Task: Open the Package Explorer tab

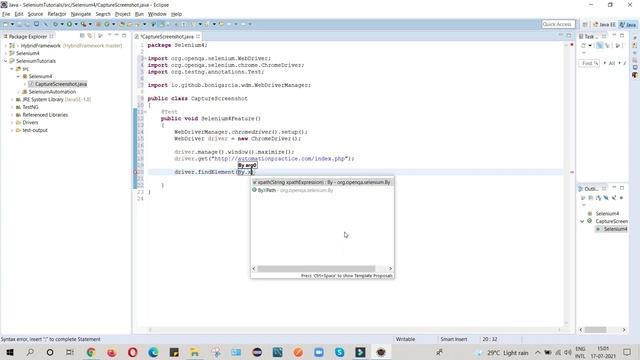Action: click(28, 36)
